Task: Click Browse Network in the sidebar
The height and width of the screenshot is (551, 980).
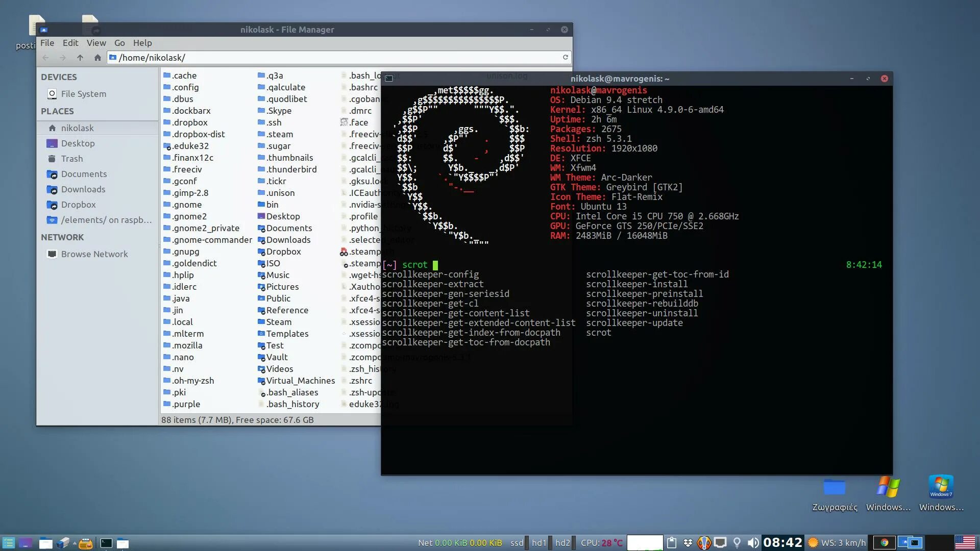Action: (94, 254)
